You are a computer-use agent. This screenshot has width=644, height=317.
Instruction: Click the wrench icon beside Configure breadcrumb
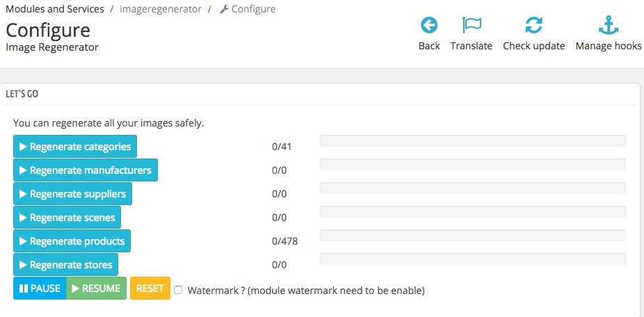pos(223,10)
